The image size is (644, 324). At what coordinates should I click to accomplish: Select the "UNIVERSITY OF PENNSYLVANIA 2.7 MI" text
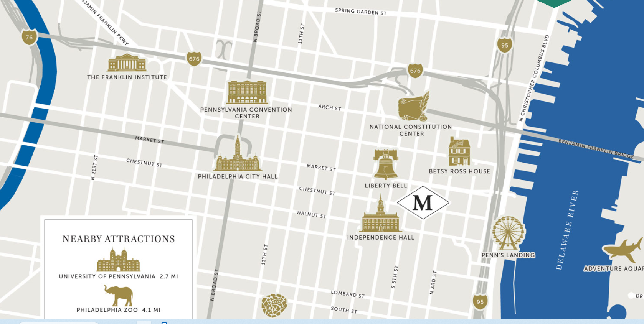[119, 276]
